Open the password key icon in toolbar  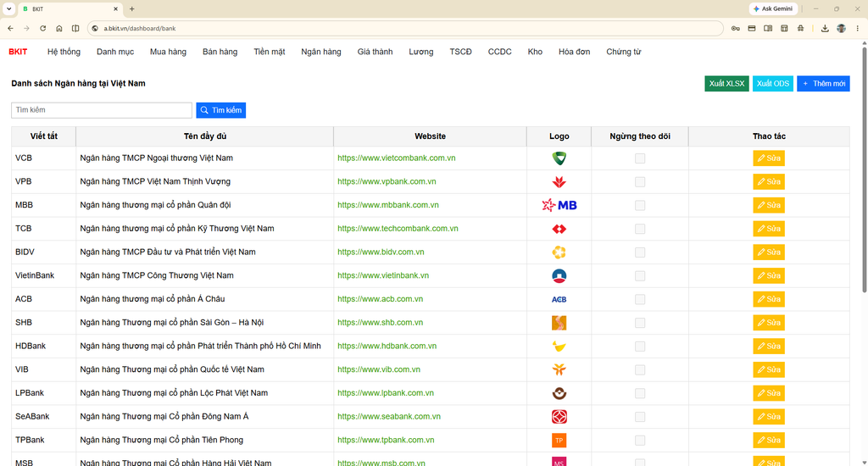pyautogui.click(x=735, y=28)
